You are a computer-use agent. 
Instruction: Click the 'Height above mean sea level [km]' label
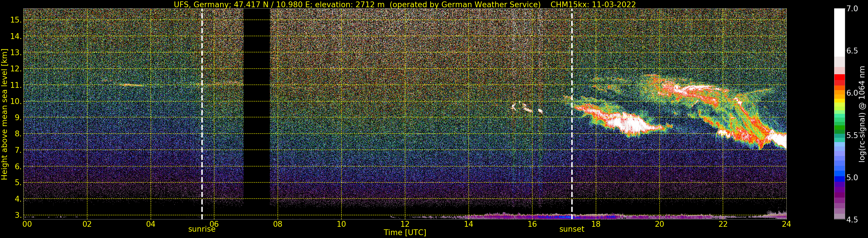click(4, 114)
